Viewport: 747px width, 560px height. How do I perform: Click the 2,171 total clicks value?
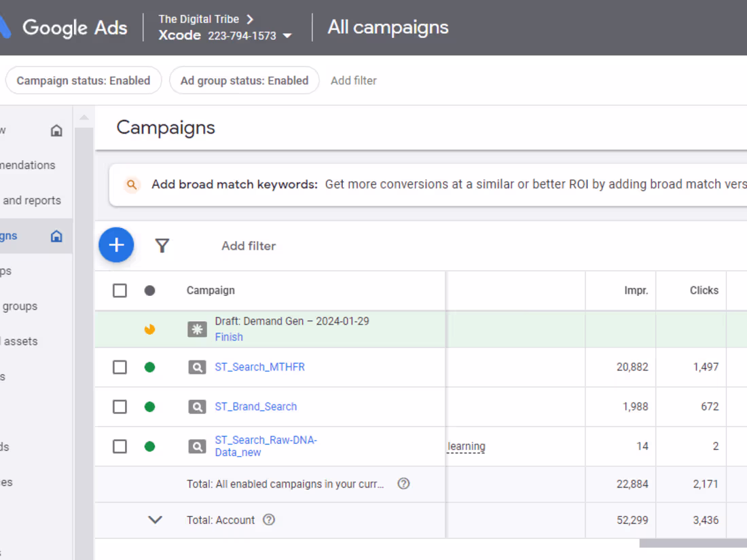(706, 484)
